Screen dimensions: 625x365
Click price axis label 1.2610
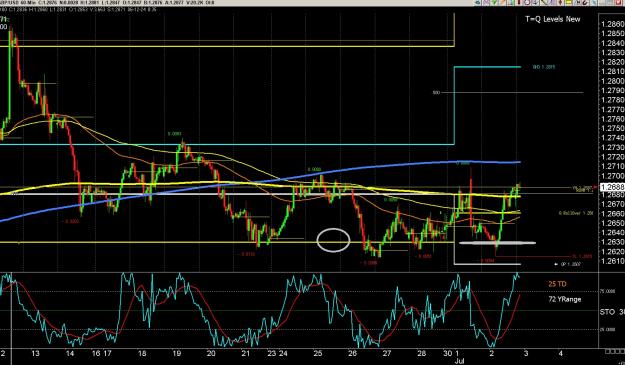(612, 261)
